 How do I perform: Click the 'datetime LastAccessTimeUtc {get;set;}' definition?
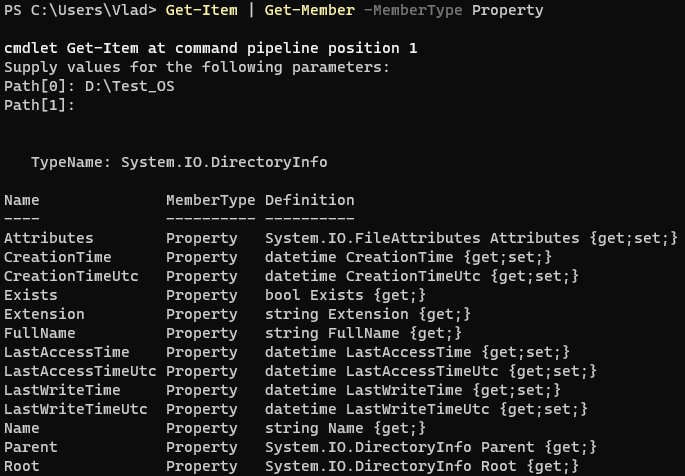coord(431,371)
